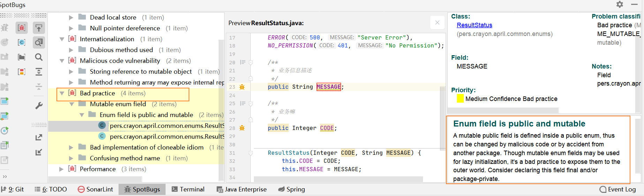Fold the Javadoc comment at line 25
The width and height of the screenshot is (644, 196).
(251, 103)
